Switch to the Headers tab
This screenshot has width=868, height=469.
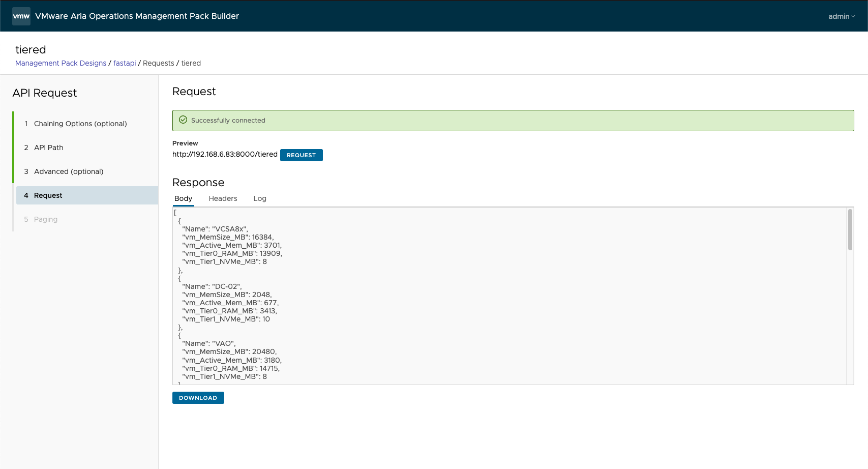223,198
